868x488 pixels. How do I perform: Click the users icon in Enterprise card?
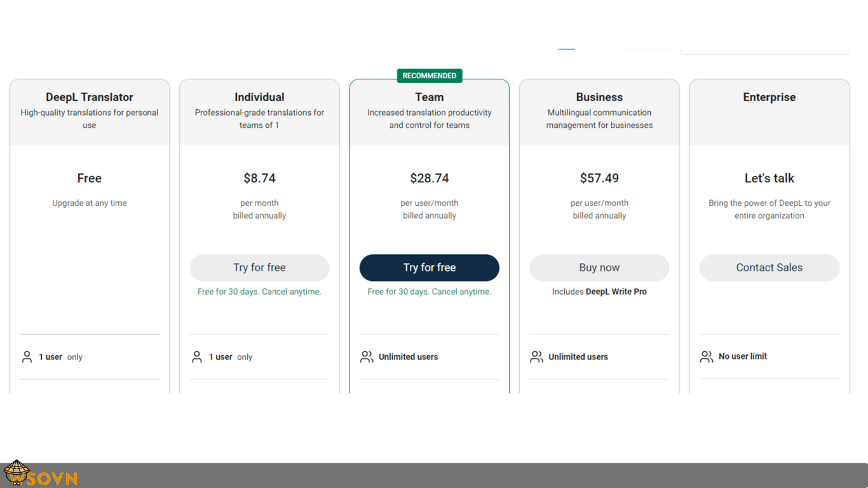click(x=707, y=356)
